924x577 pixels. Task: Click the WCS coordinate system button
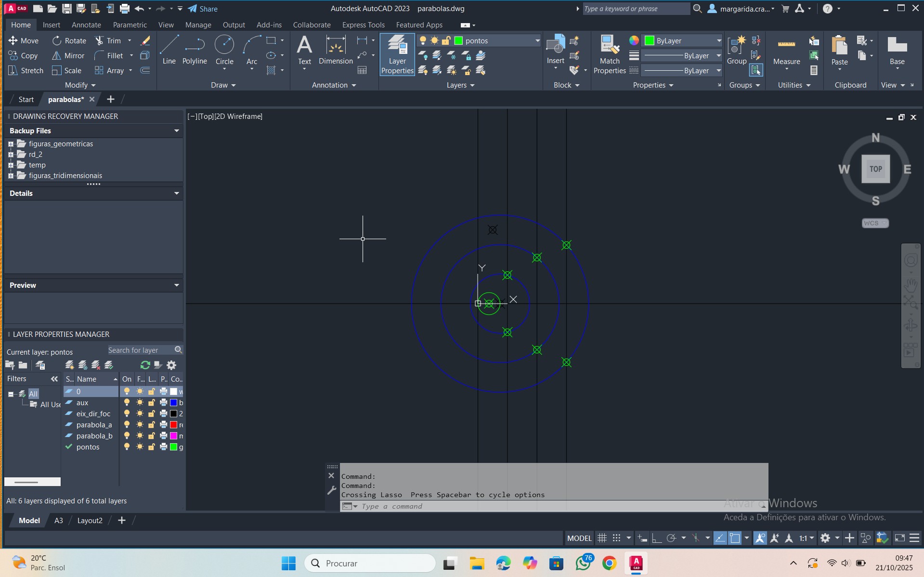pos(874,223)
